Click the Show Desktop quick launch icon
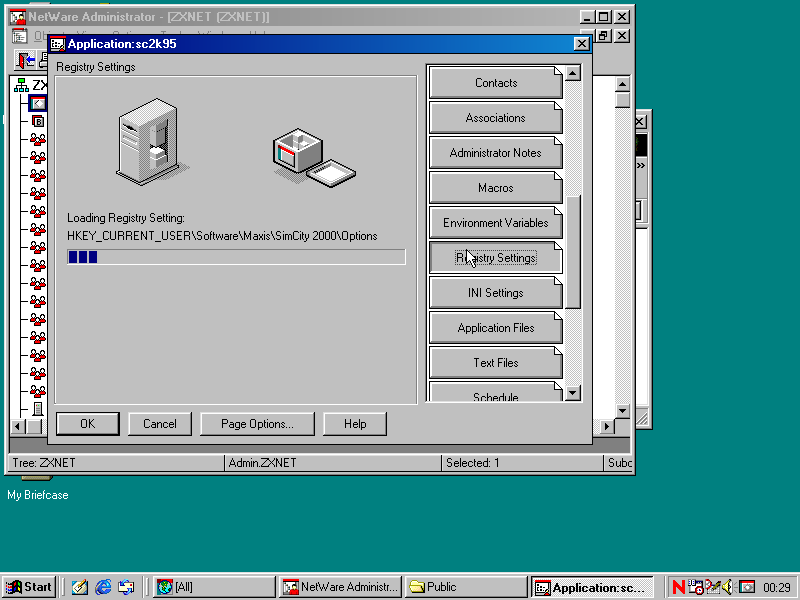This screenshot has width=800, height=600. (x=79, y=587)
